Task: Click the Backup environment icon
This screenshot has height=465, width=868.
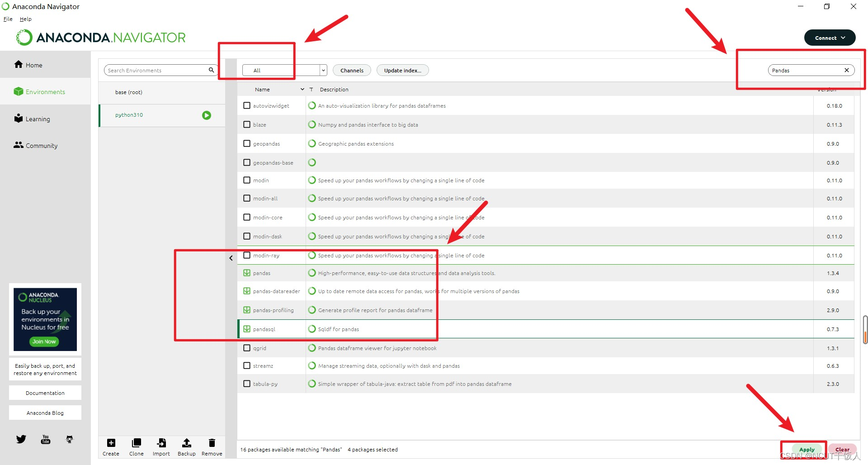Action: 187,443
